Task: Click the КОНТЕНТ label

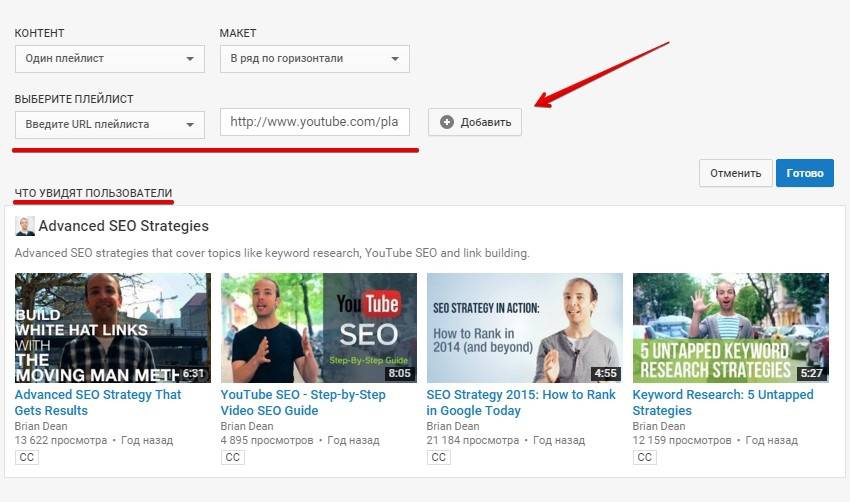Action: coord(39,33)
